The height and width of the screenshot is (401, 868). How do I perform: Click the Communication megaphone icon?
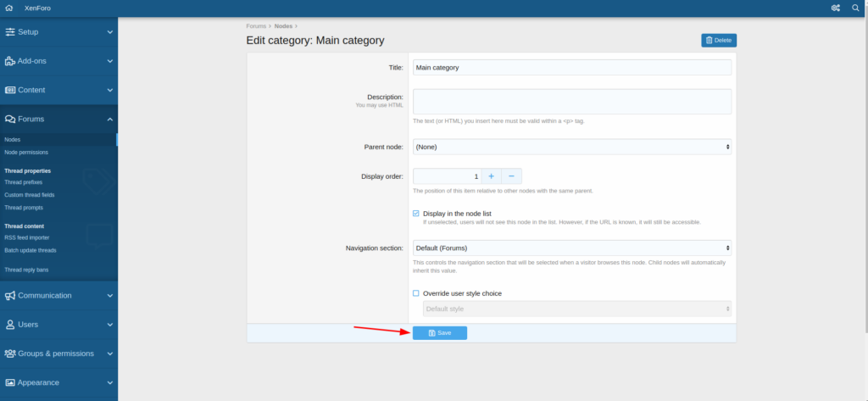10,295
